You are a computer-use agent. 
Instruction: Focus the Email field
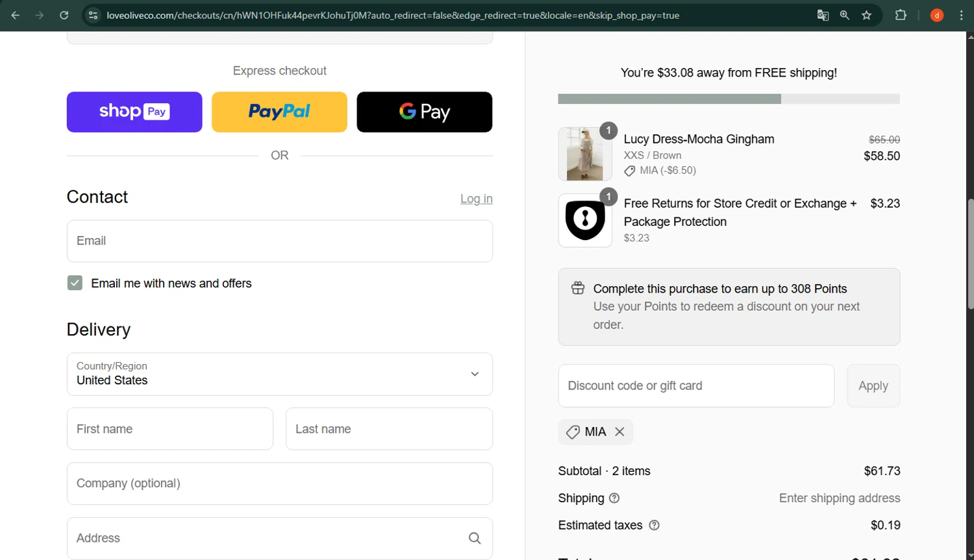click(280, 241)
